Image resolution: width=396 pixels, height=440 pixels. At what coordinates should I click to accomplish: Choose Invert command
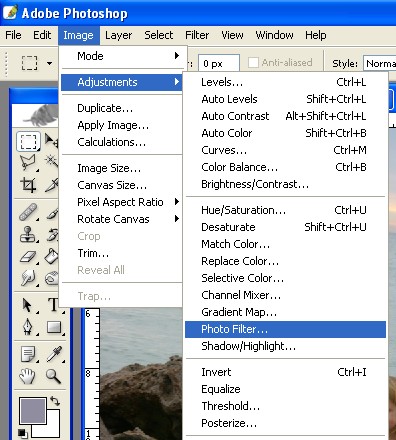[x=285, y=372]
